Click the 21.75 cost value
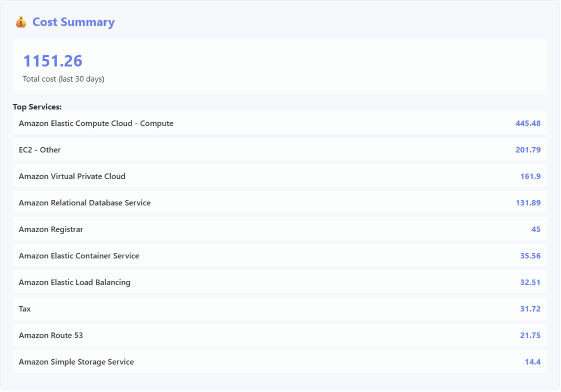This screenshot has width=561, height=392. (530, 335)
